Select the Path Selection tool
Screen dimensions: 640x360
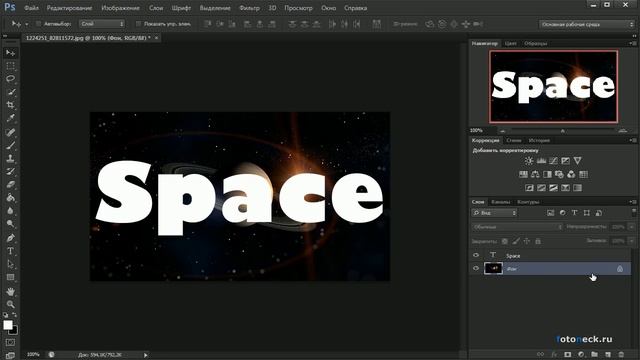pos(11,264)
